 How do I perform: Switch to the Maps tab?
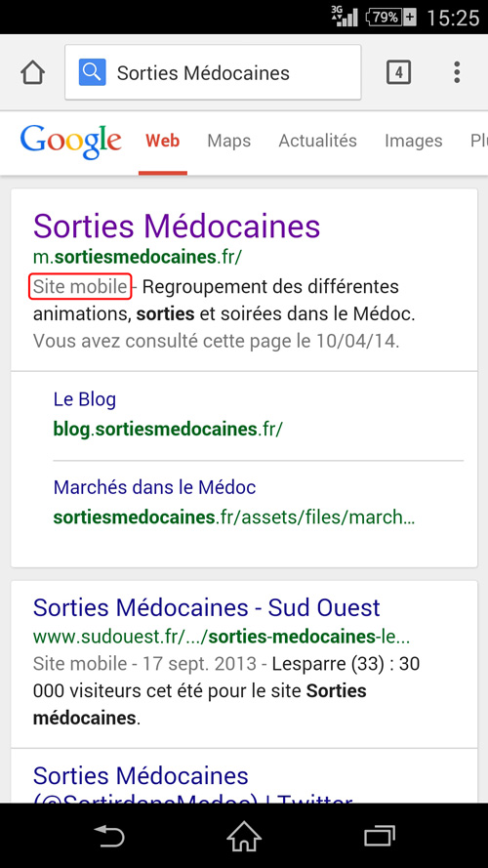pyautogui.click(x=229, y=142)
